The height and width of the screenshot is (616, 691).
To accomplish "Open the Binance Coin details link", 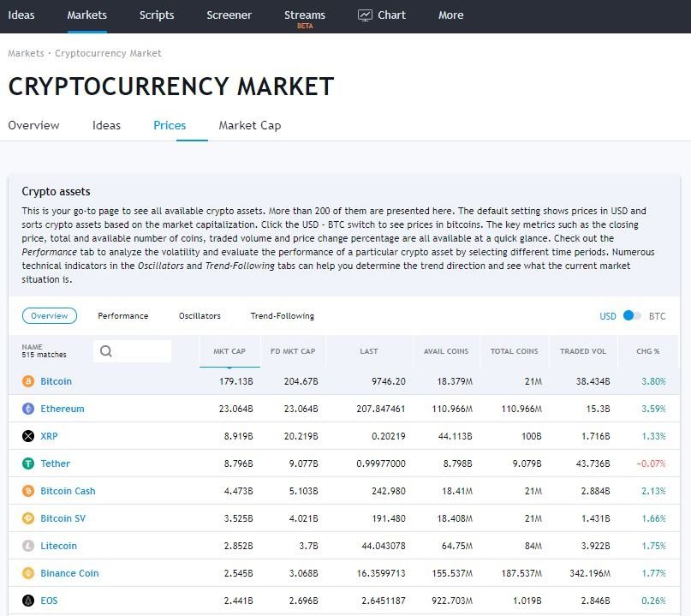I will (x=69, y=573).
